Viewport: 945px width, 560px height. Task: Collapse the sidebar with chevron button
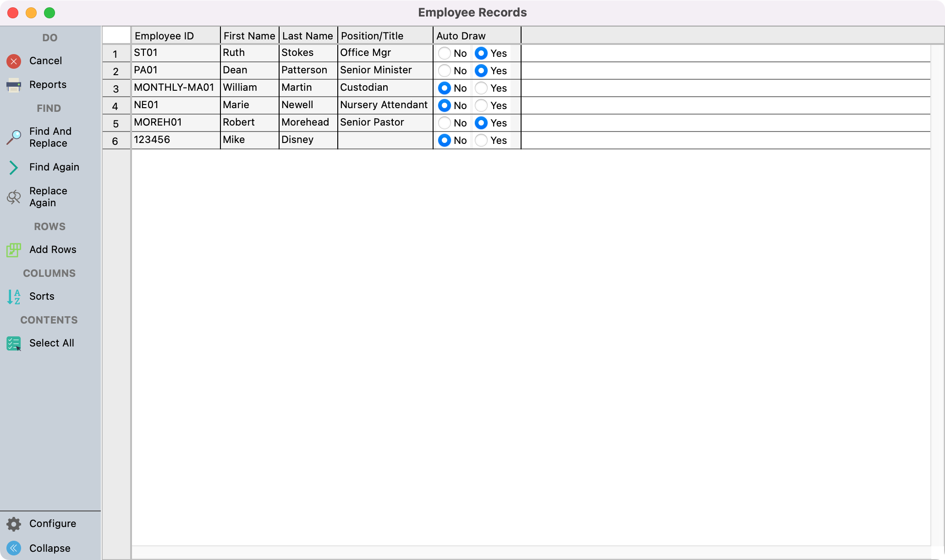pos(14,548)
